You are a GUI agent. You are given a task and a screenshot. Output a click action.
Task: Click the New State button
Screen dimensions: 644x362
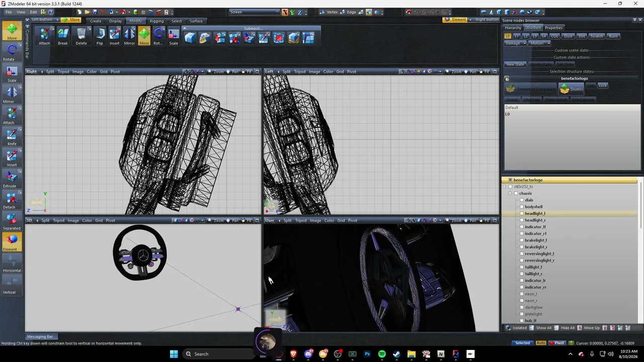coord(515,64)
